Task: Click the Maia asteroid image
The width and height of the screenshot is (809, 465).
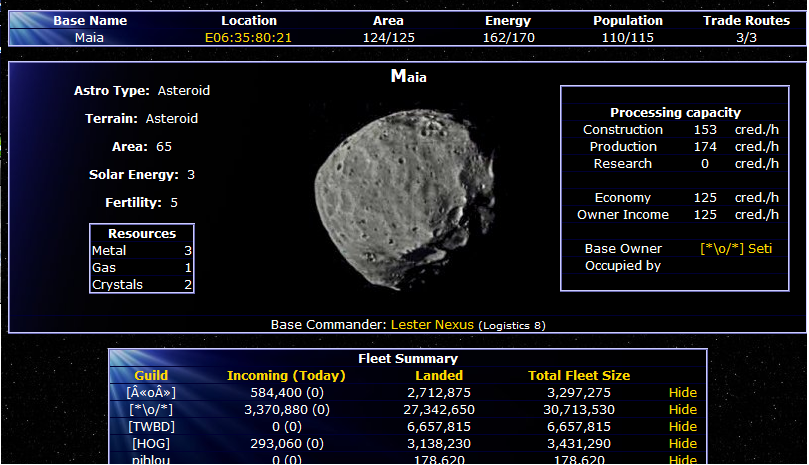Action: pyautogui.click(x=406, y=199)
